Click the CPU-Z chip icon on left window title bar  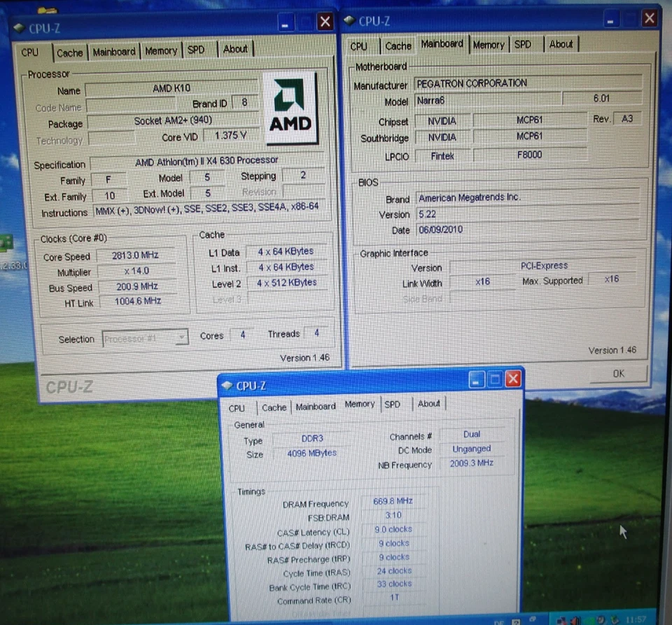17,28
